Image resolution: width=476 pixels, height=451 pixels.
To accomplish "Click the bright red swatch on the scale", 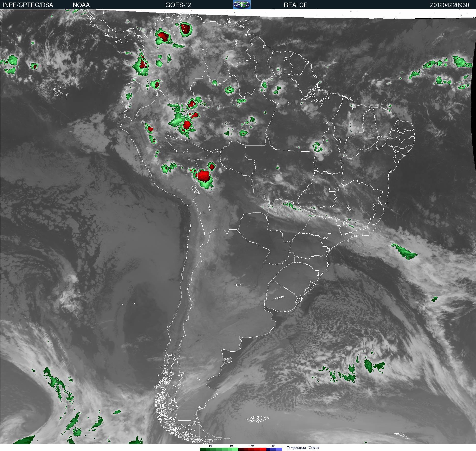I will point(263,449).
